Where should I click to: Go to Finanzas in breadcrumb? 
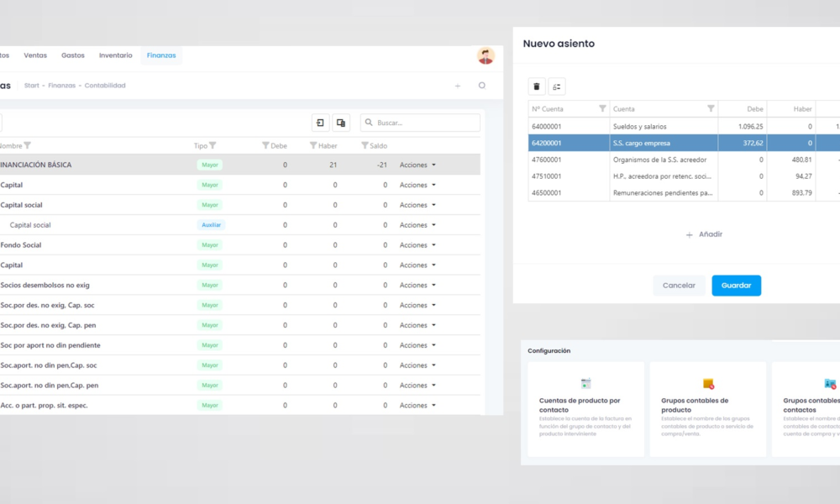point(61,85)
